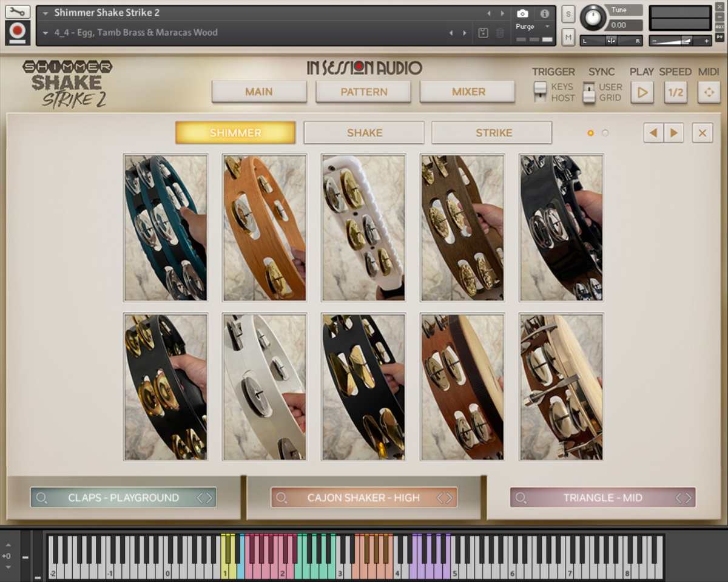Screen dimensions: 728x582
Task: Toggle the TRIGGER keys/host switch
Action: 539,92
